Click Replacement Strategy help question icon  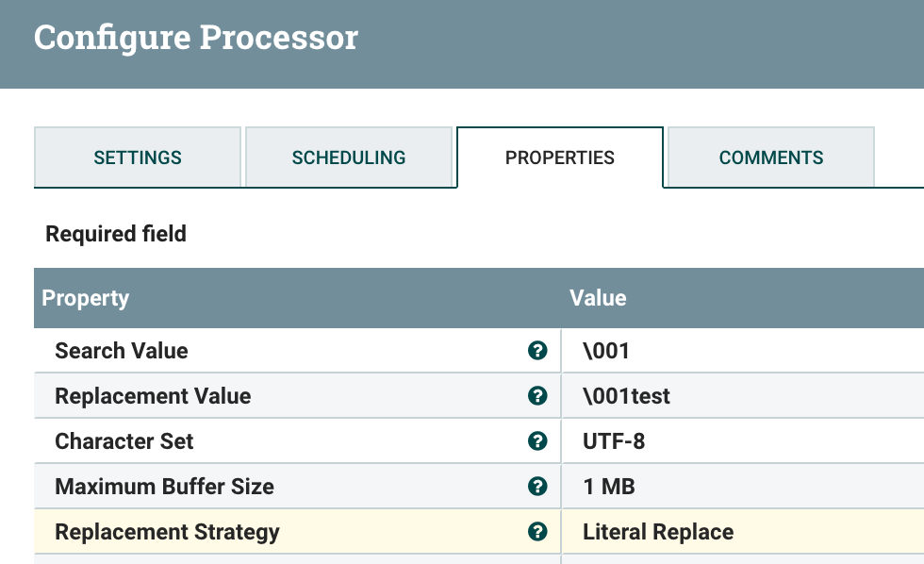[537, 532]
